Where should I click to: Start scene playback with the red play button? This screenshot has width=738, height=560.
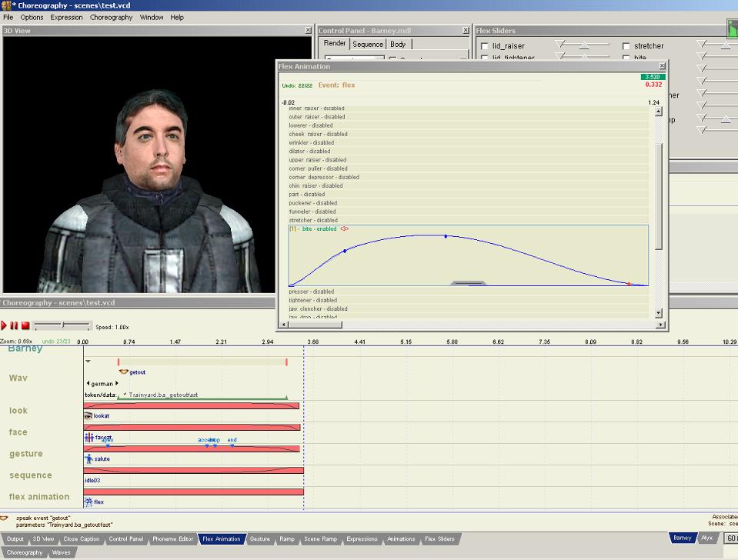click(x=4, y=325)
